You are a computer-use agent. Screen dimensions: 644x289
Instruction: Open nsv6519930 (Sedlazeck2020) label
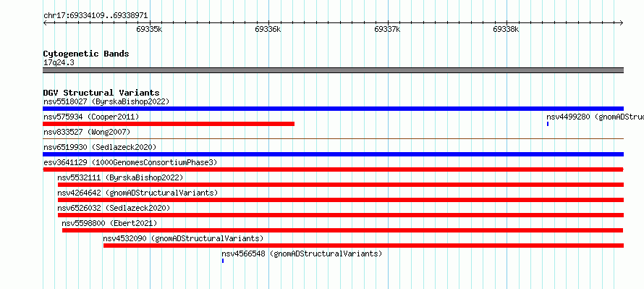pos(100,147)
